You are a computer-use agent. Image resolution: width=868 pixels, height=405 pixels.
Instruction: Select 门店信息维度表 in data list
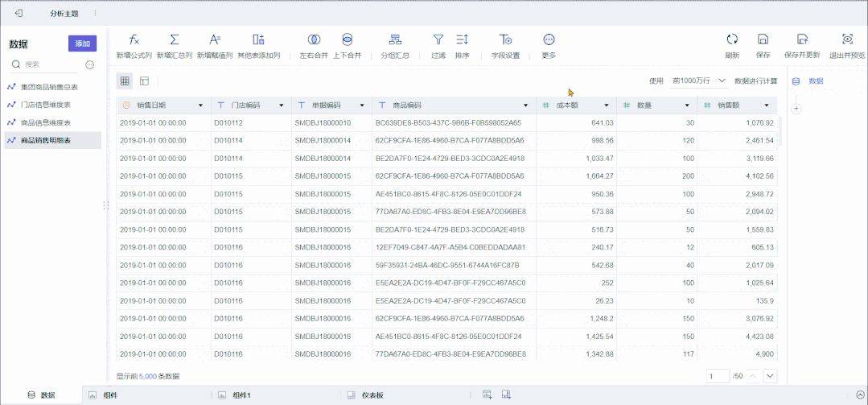click(51, 105)
